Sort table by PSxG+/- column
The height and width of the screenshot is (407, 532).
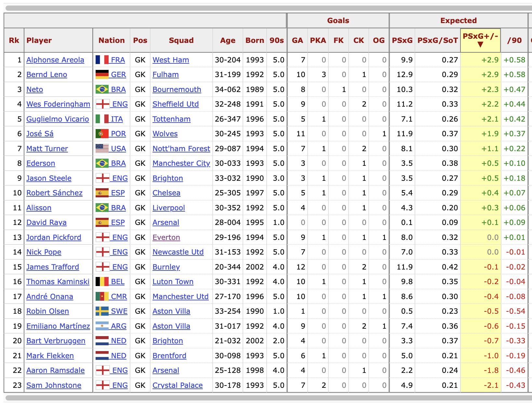(x=480, y=40)
